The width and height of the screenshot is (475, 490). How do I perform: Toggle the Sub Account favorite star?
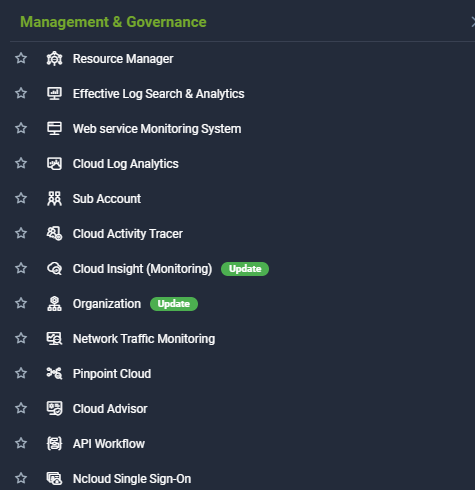[21, 198]
